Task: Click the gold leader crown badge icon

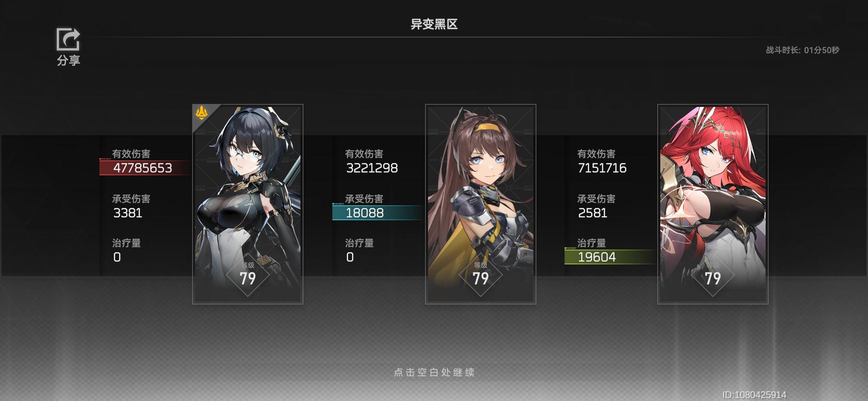Action: [x=201, y=113]
